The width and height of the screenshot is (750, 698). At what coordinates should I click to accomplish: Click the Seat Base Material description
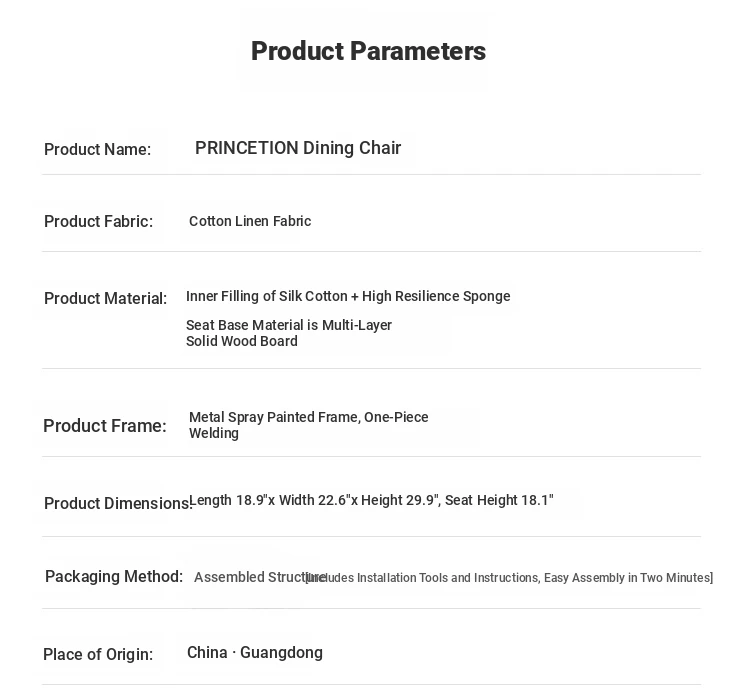[x=288, y=333]
